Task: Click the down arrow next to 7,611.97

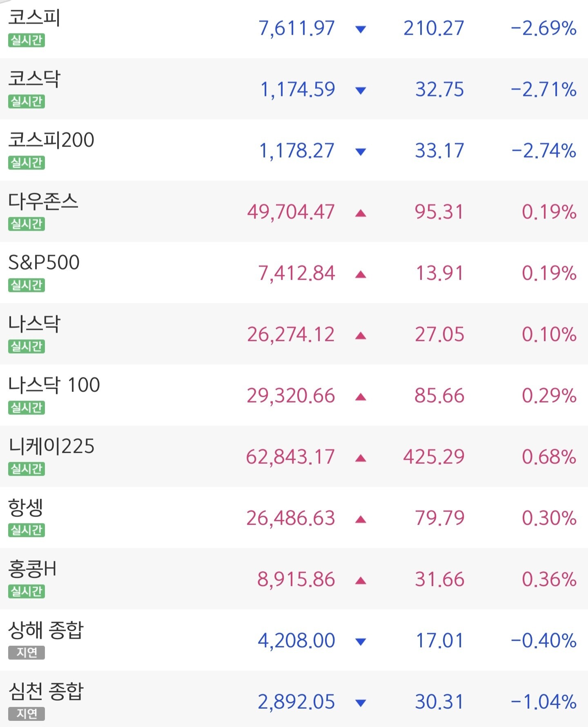Action: pyautogui.click(x=361, y=29)
